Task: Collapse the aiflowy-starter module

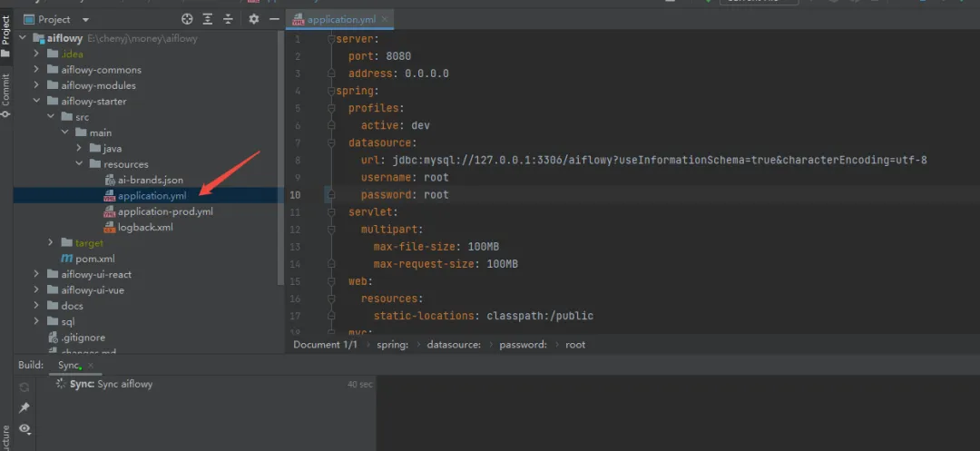Action: [37, 102]
